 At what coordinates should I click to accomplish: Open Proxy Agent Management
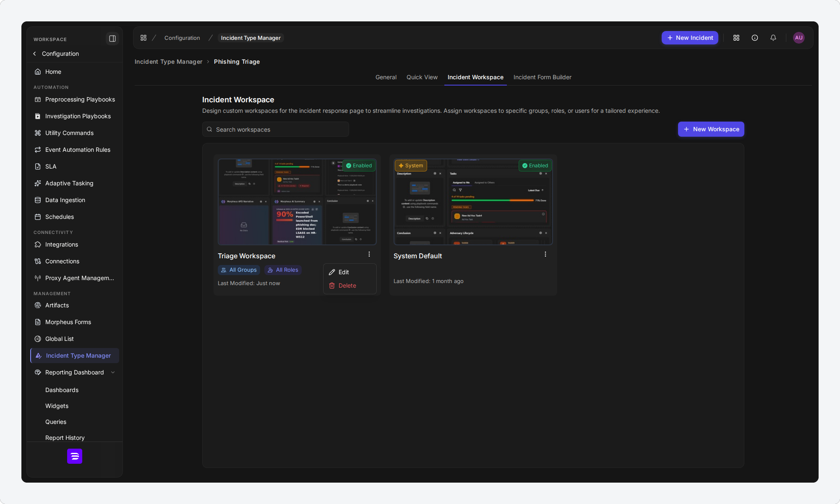[x=75, y=278]
